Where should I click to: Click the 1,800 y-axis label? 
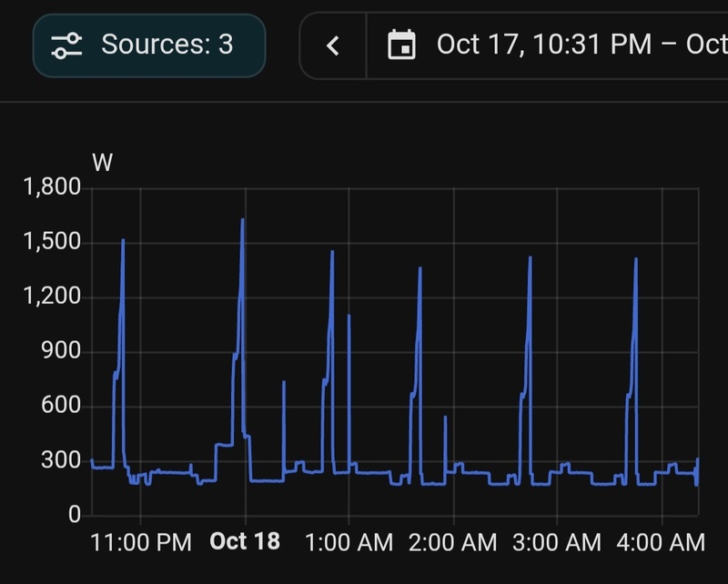pyautogui.click(x=52, y=187)
